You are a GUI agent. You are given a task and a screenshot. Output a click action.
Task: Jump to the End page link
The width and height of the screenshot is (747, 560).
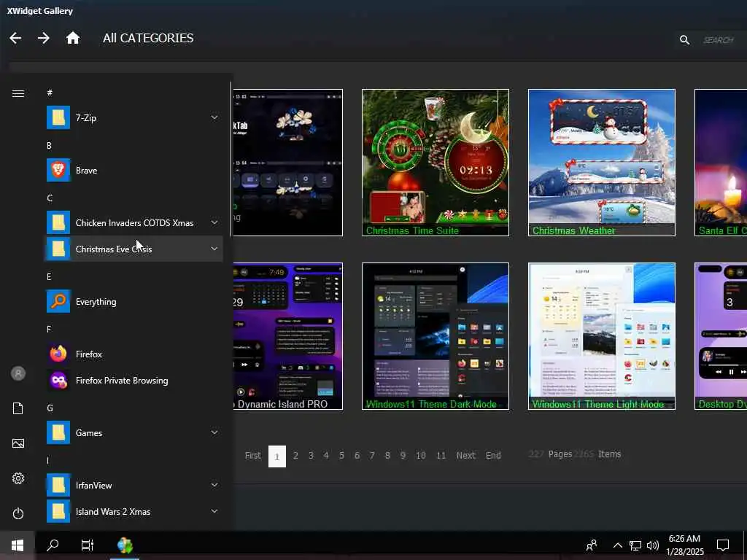(x=493, y=456)
